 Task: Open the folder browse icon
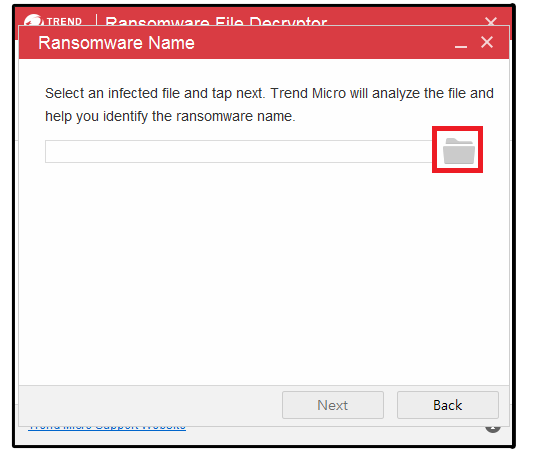[x=459, y=151]
